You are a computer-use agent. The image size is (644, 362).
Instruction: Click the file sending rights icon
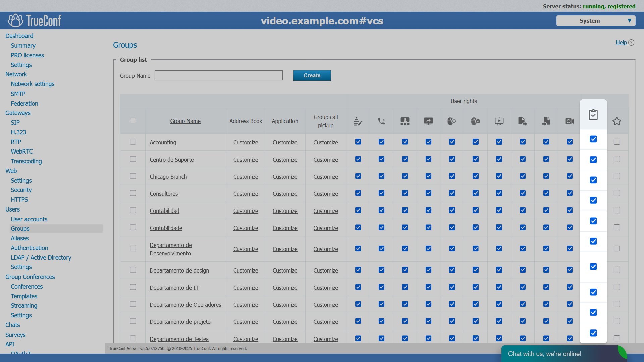[x=523, y=121]
